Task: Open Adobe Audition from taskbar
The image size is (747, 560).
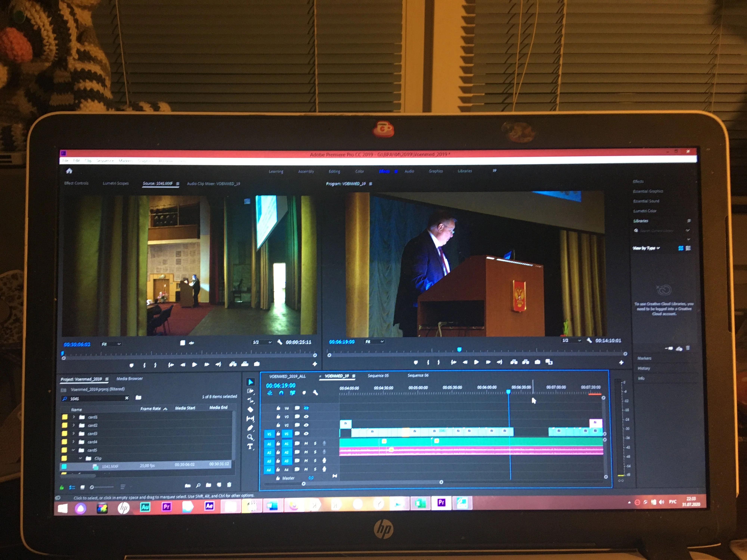Action: pos(145,507)
